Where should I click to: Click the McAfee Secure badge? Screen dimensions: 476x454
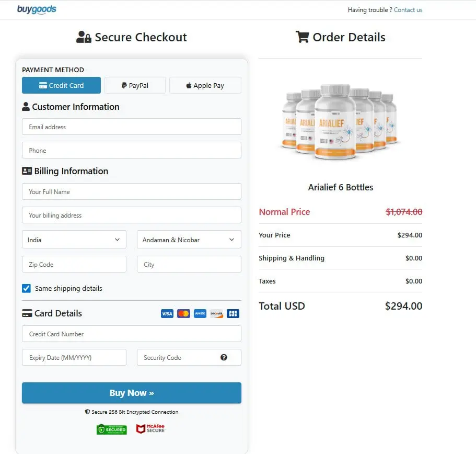point(150,428)
